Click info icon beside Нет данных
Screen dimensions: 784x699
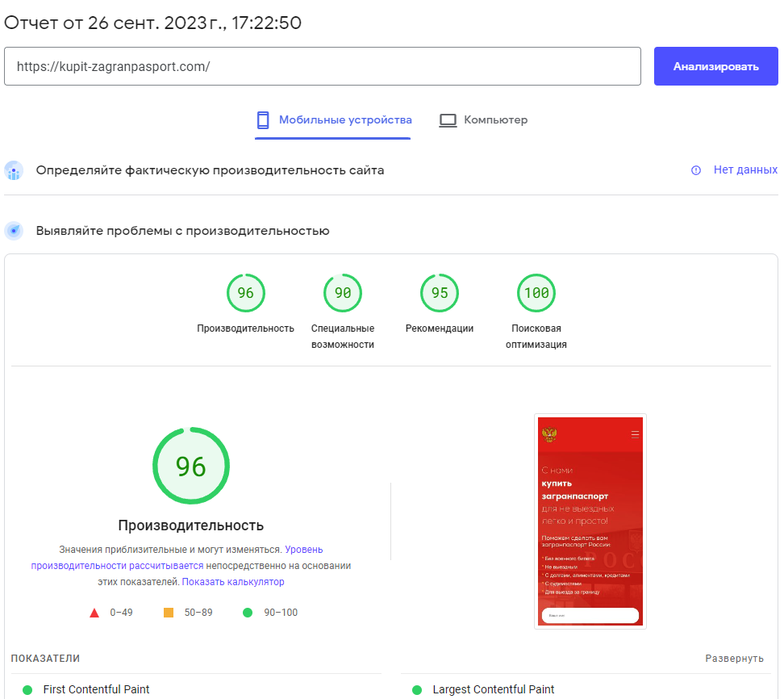(695, 170)
